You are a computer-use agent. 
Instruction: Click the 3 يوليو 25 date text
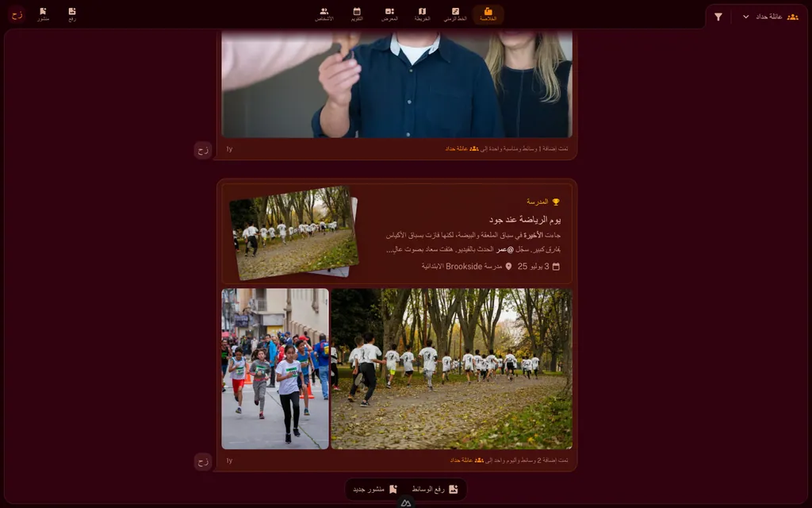pyautogui.click(x=534, y=267)
